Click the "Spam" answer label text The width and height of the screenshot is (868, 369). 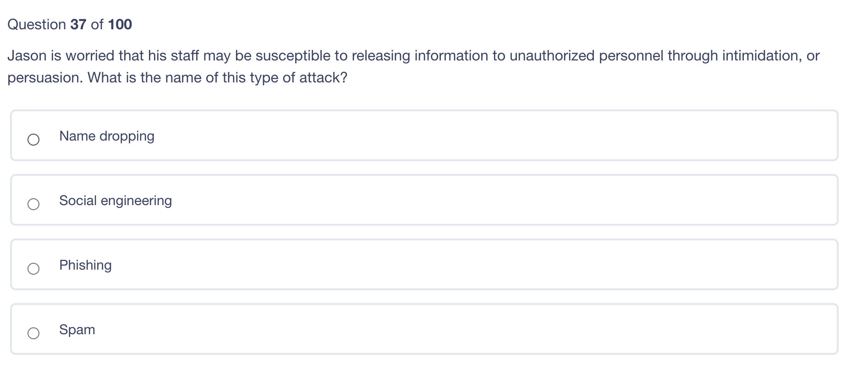point(77,330)
